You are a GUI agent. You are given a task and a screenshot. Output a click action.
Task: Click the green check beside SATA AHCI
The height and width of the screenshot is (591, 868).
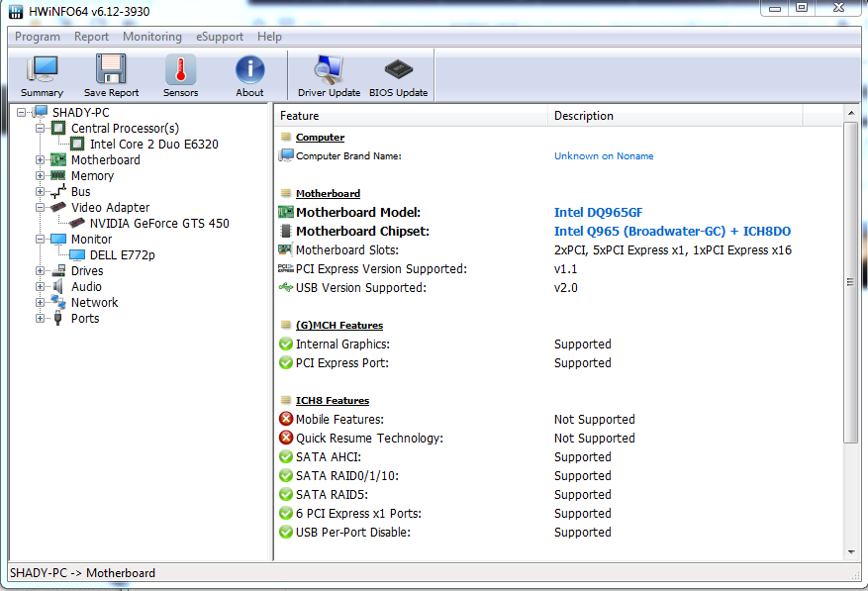tap(286, 456)
